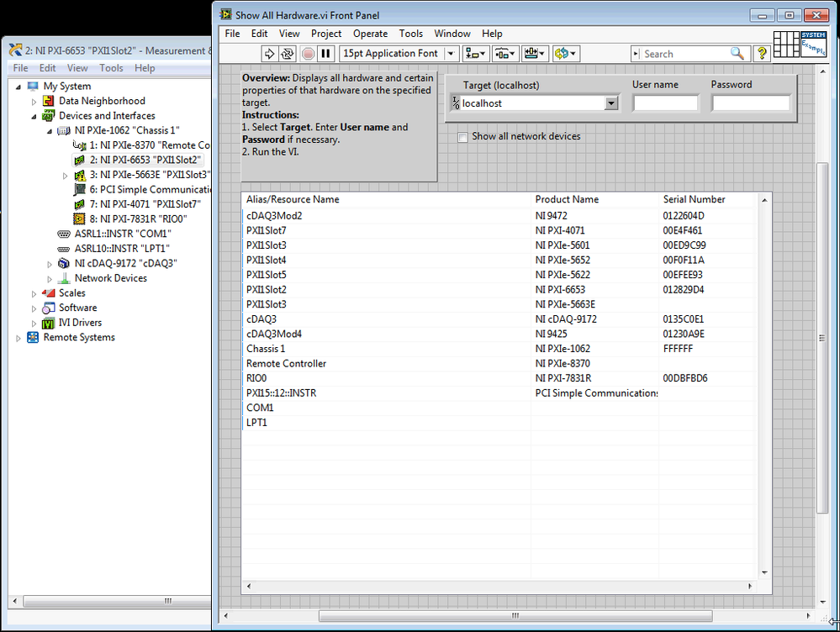Click the Run arrow in LabVIEW toolbar
840x632 pixels.
coord(269,54)
